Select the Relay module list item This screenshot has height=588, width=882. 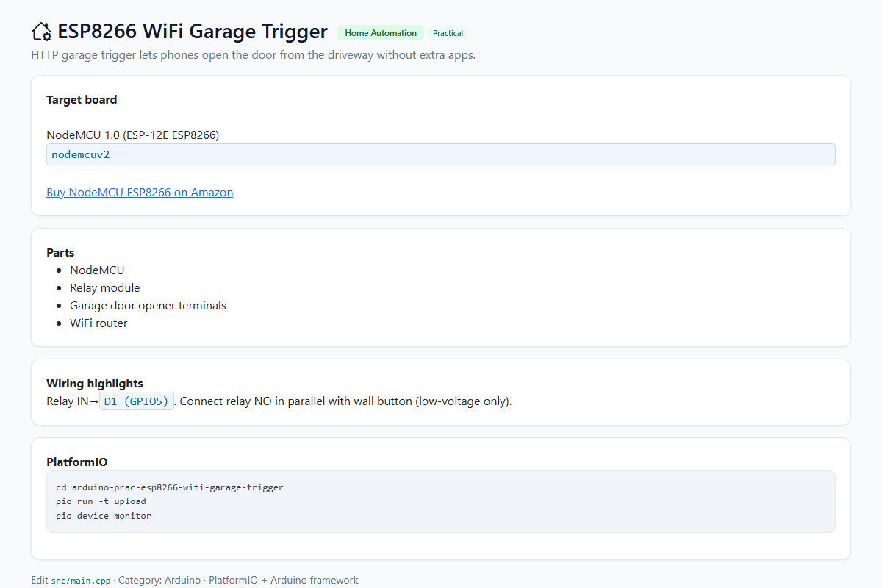104,288
